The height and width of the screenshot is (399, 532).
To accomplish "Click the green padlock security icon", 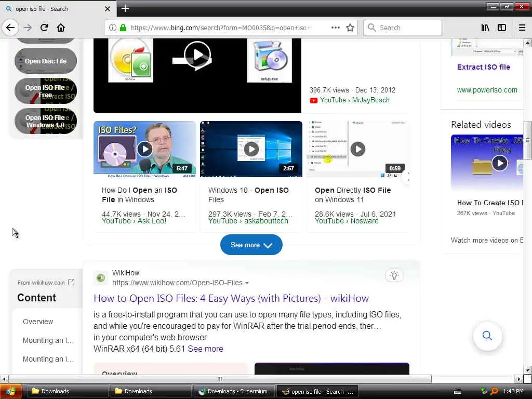I will click(123, 28).
